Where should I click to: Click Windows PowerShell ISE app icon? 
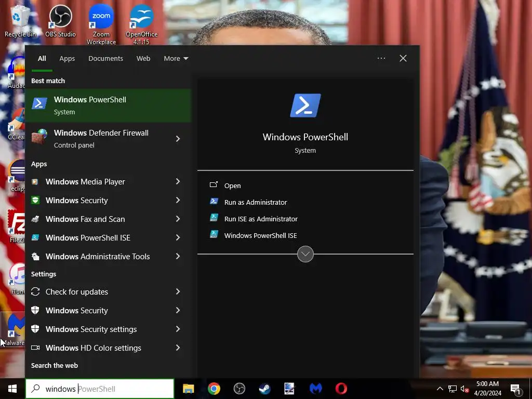click(35, 238)
